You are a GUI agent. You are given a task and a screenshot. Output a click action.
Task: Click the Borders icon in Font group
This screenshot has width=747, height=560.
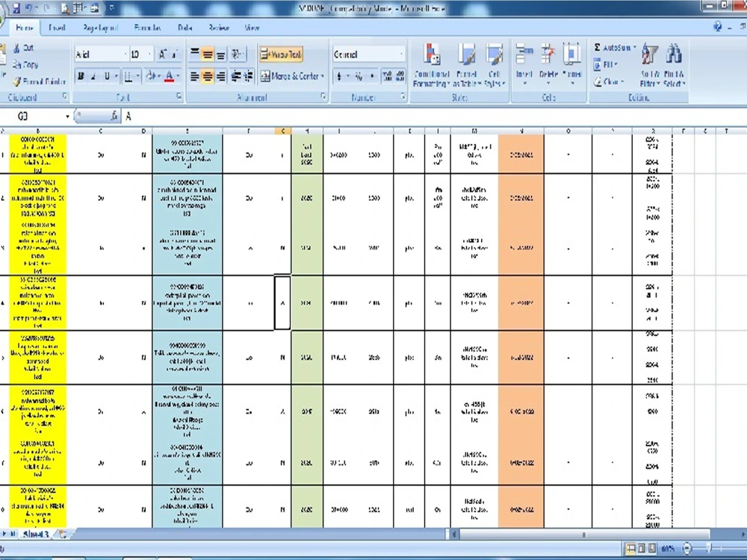128,76
